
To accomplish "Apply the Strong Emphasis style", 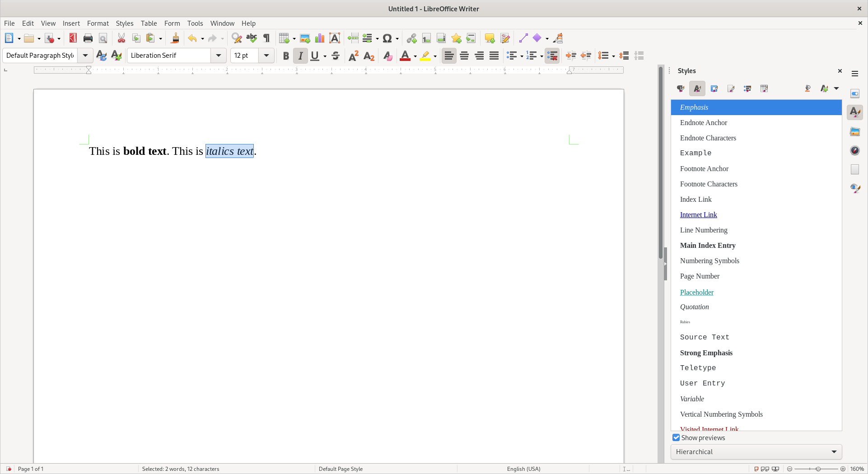I will (x=706, y=353).
